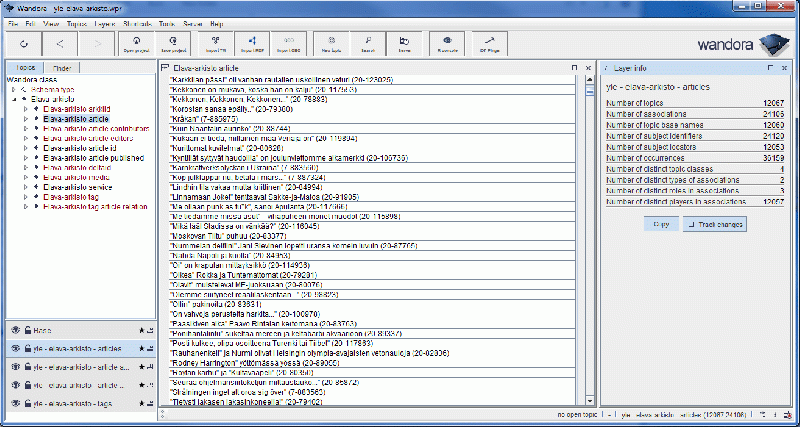
Task: Switch to the Finder tab
Action: coord(61,67)
